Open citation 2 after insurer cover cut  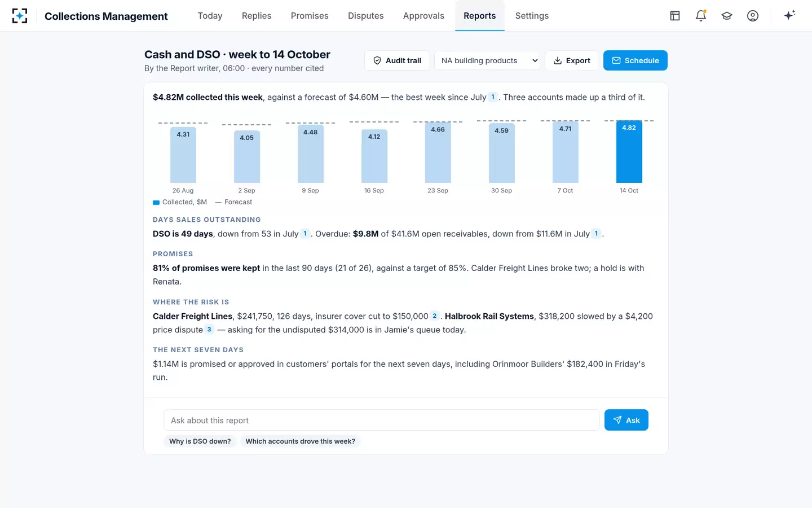(x=435, y=316)
